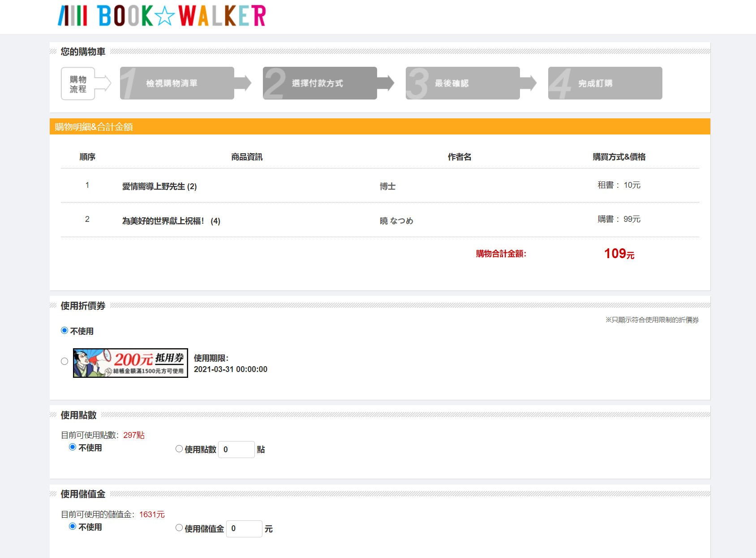Screen dimensions: 756x558
Task: Click step 3 最後確認
Action: [462, 83]
